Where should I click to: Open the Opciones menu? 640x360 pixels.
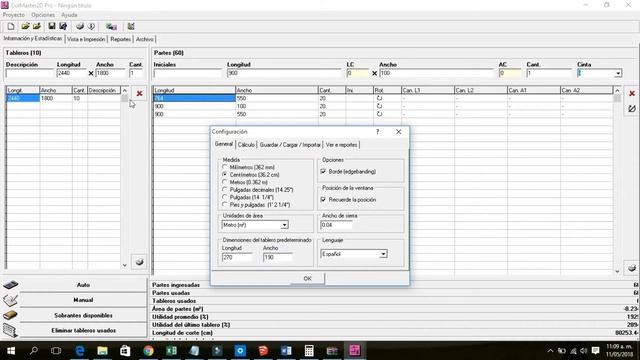tap(43, 15)
